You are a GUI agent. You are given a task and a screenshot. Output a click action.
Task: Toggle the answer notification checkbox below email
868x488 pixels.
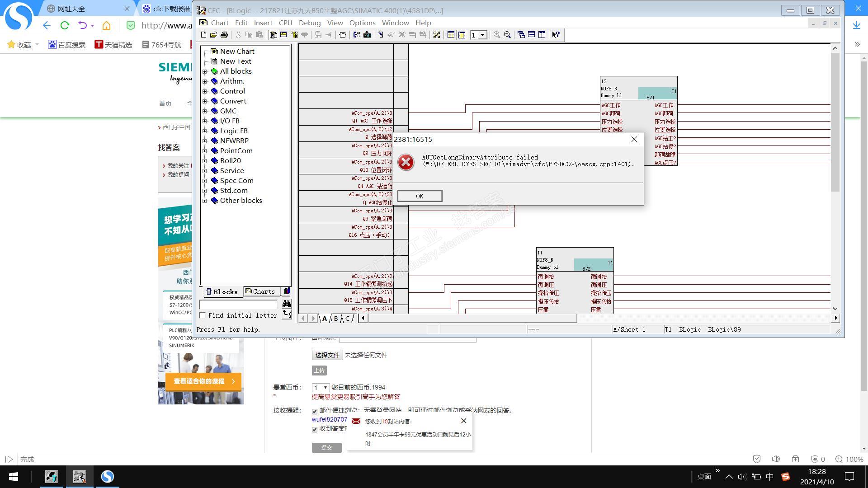click(x=315, y=429)
